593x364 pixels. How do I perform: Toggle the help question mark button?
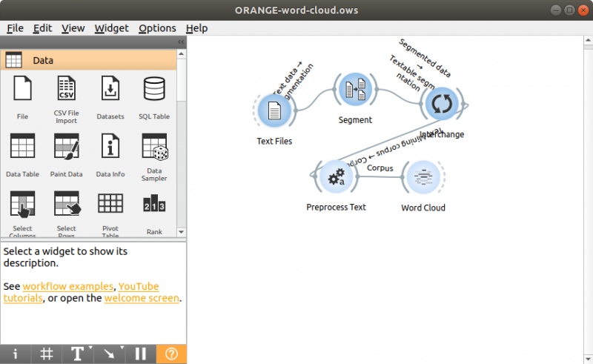(171, 354)
